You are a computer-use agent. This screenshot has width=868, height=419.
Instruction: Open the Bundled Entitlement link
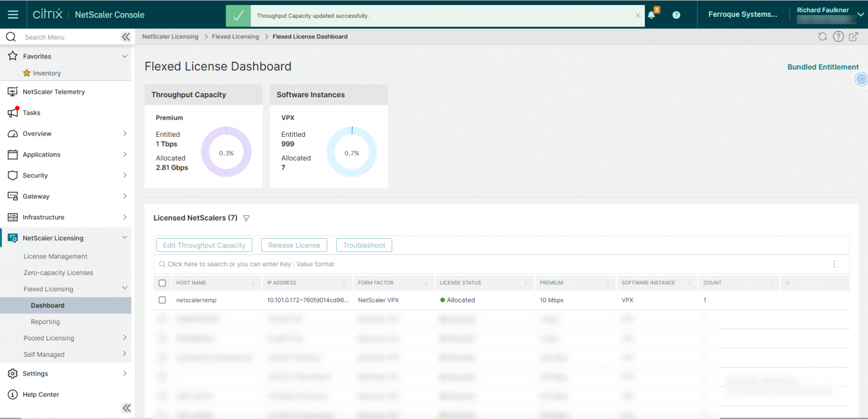[823, 66]
